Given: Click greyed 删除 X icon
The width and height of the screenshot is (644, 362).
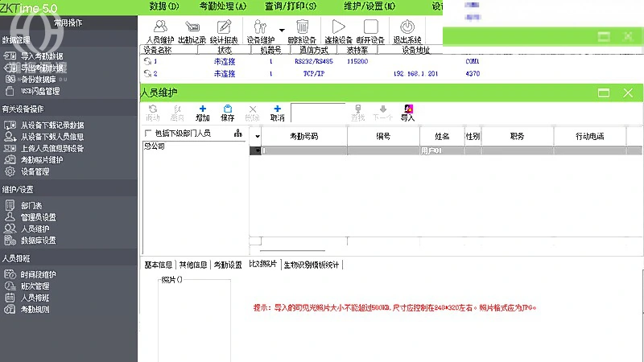Looking at the screenshot, I should coord(252,113).
